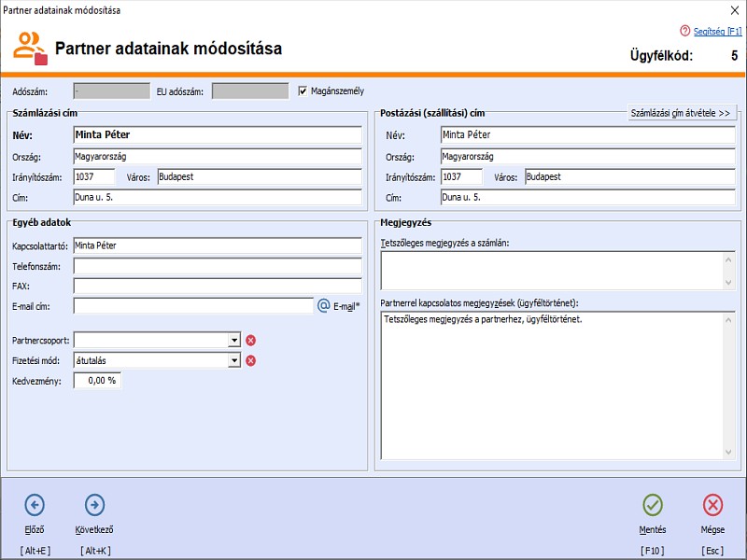The width and height of the screenshot is (747, 560).
Task: Close the Partner adatainak módosítása window
Action: 733,10
